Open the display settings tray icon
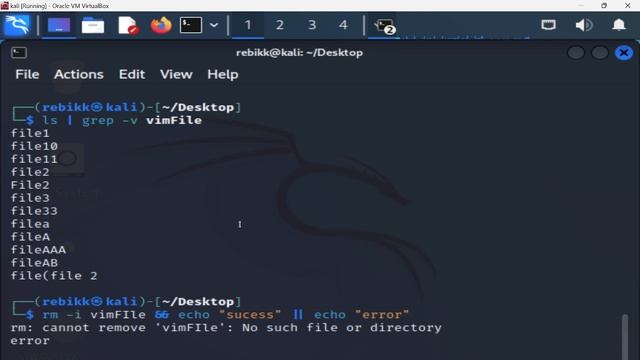The width and height of the screenshot is (640, 360). coord(548,25)
